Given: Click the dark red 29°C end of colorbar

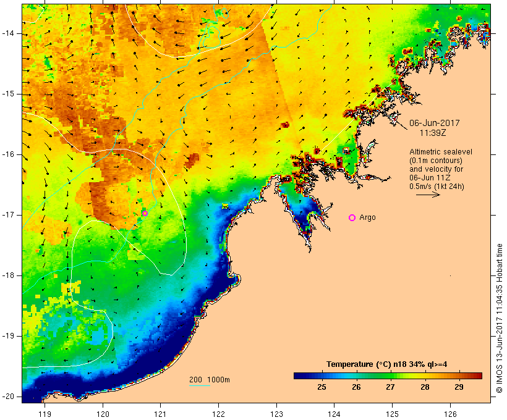Looking at the screenshot, I should tap(477, 376).
